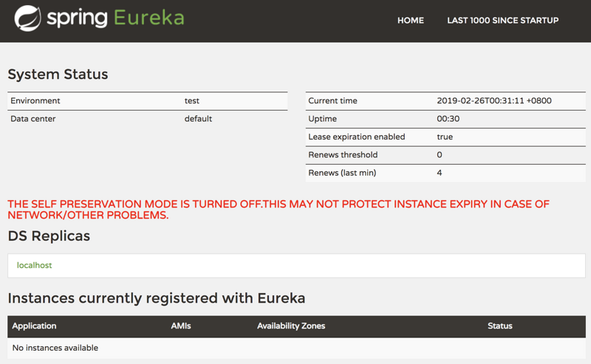Screen dimensions: 591x364
Task: Select the 'No instances available' row
Action: [x=297, y=348]
